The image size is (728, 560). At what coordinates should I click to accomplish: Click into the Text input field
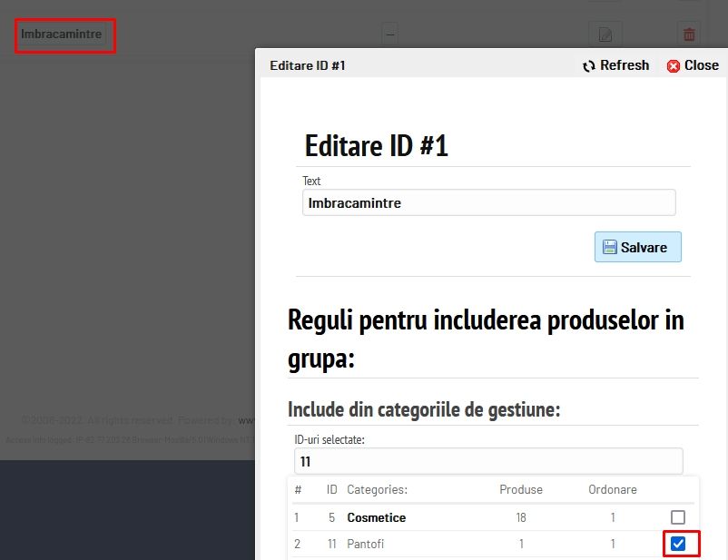tap(488, 202)
